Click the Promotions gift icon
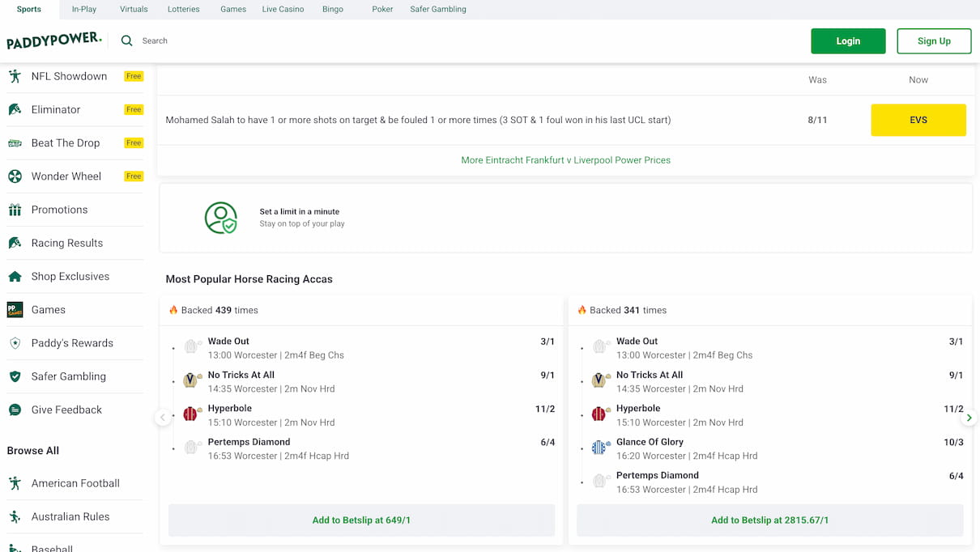Screen dimensions: 980x552 tap(15, 210)
